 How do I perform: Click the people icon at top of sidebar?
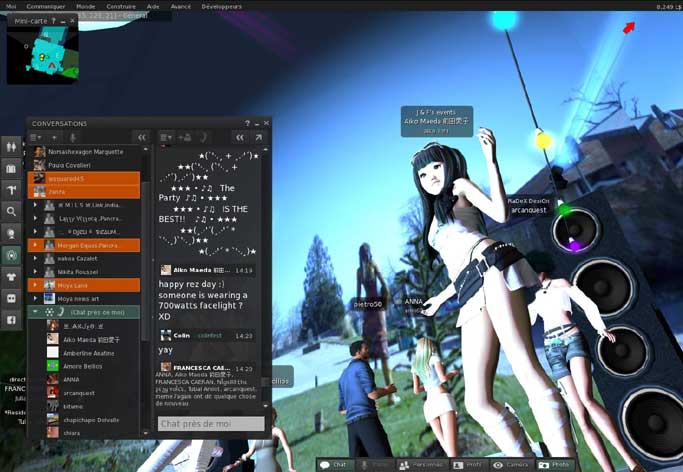[12, 146]
